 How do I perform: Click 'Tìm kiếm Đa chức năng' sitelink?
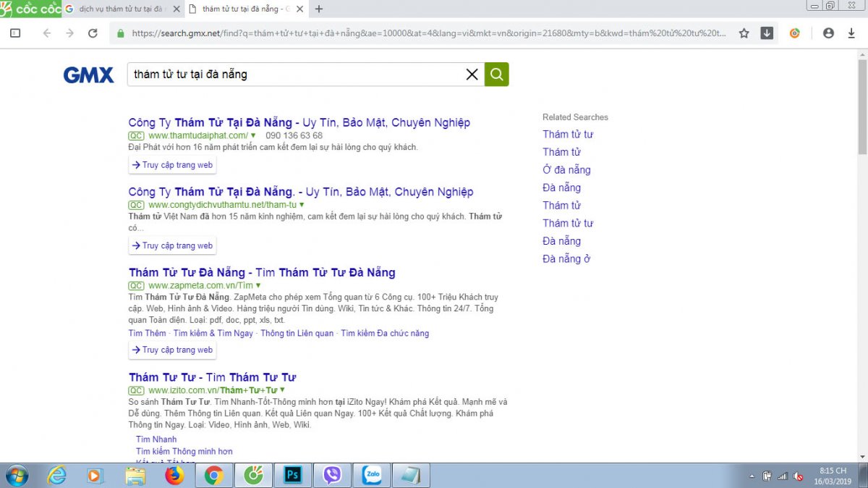pyautogui.click(x=385, y=333)
